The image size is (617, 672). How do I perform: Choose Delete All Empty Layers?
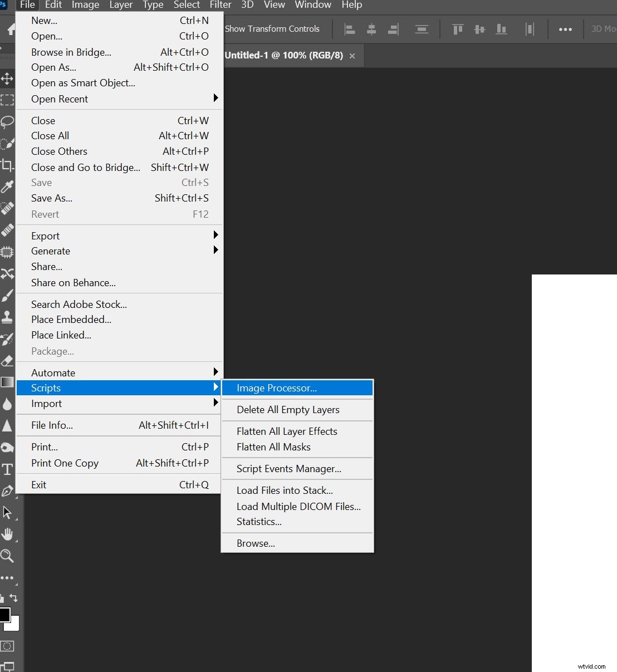click(x=288, y=410)
